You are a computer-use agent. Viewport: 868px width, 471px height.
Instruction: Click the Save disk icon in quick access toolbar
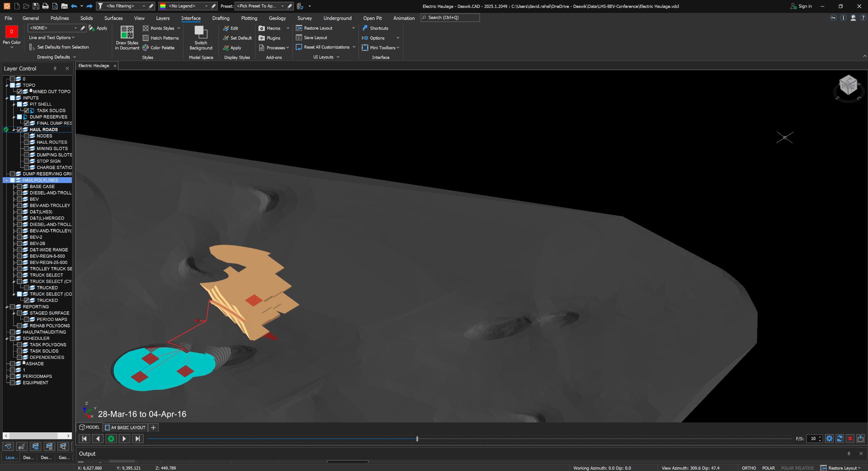(36, 6)
